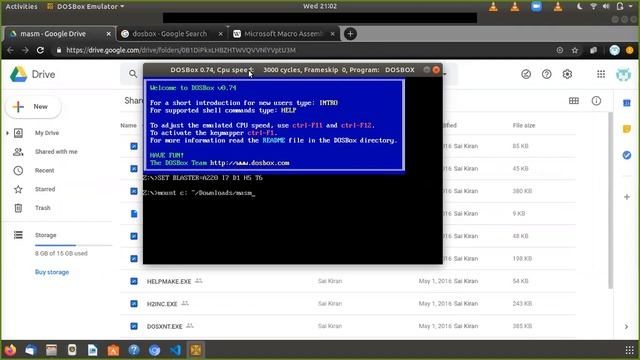Image resolution: width=640 pixels, height=360 pixels.
Task: Close the dosbox - Google Search tab
Action: pos(220,34)
